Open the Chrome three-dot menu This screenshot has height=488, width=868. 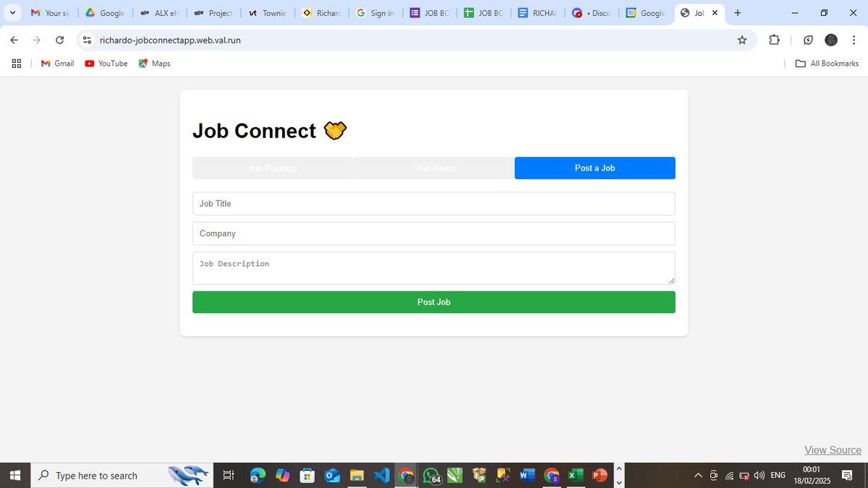point(854,40)
